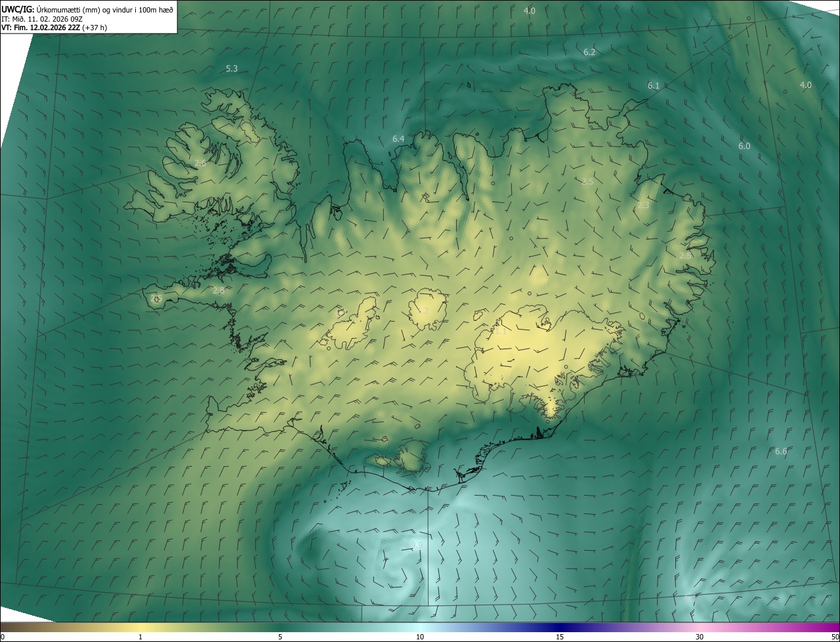Click the 1 tick on the color scale
The width and height of the screenshot is (840, 642).
[x=140, y=637]
